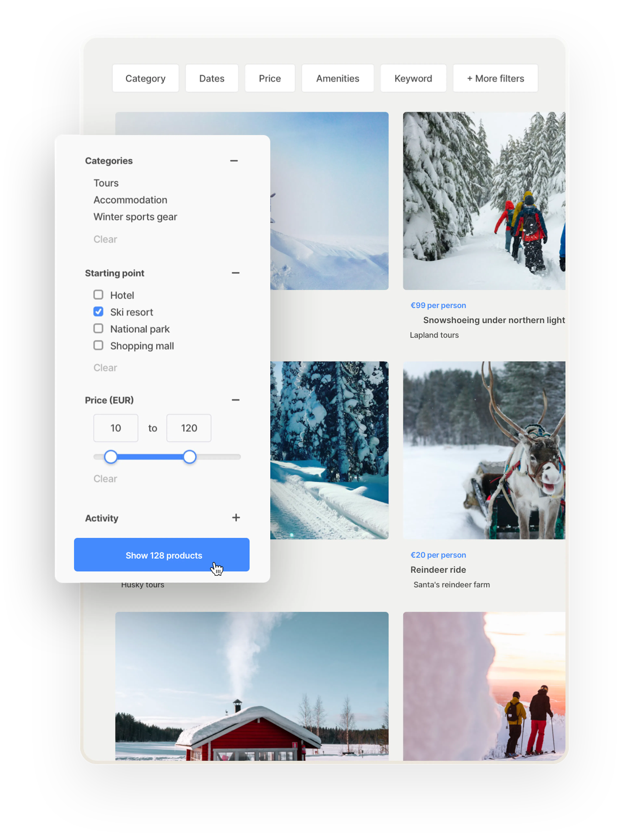Open the Dates filter
The height and width of the screenshot is (840, 624).
tap(212, 78)
